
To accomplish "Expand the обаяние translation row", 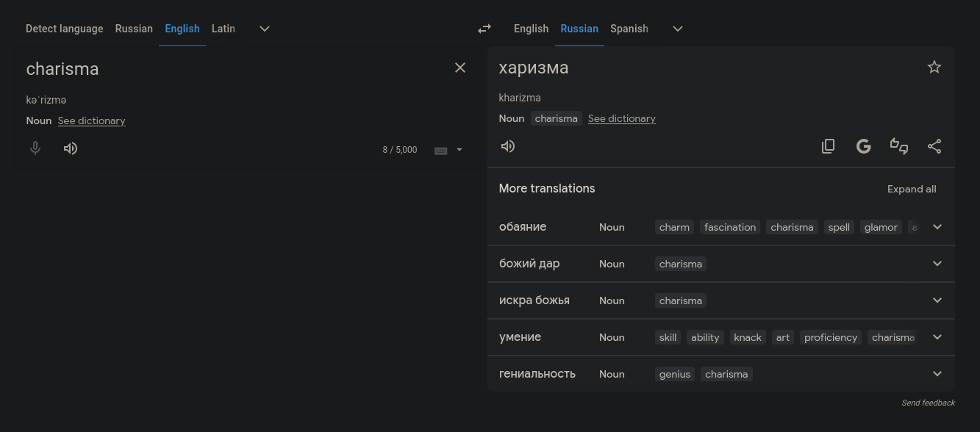I will pos(937,227).
